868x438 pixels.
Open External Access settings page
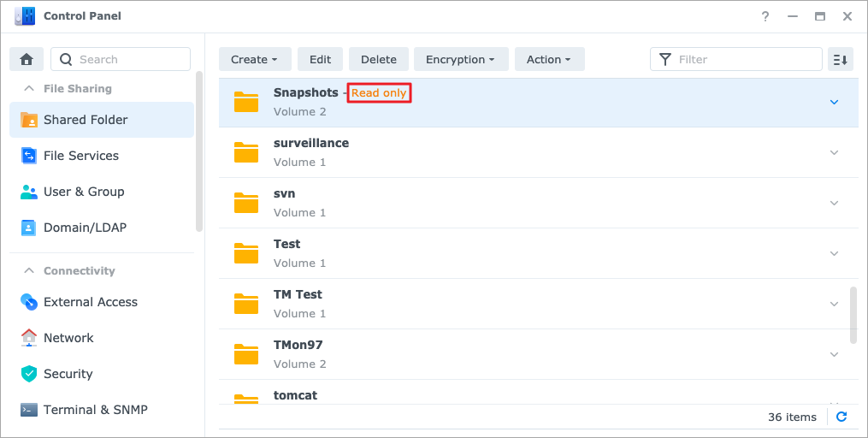pyautogui.click(x=102, y=302)
